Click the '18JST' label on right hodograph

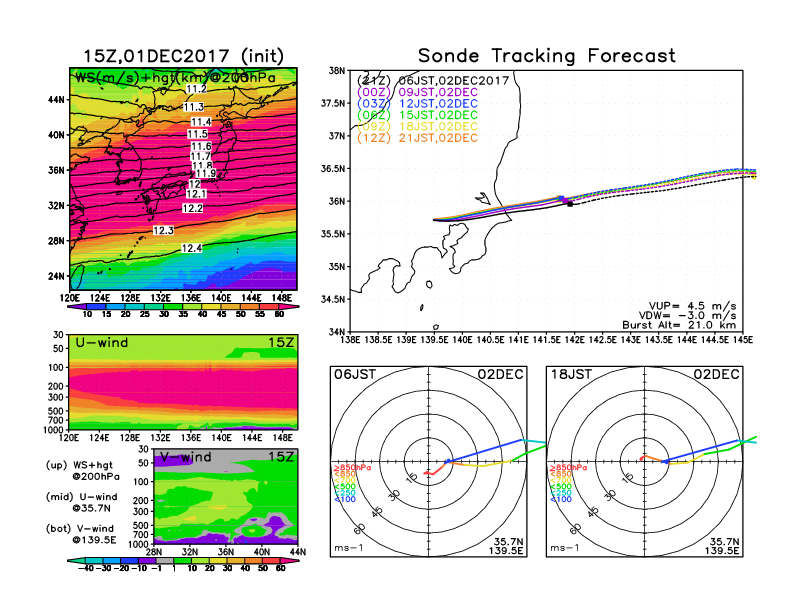571,375
